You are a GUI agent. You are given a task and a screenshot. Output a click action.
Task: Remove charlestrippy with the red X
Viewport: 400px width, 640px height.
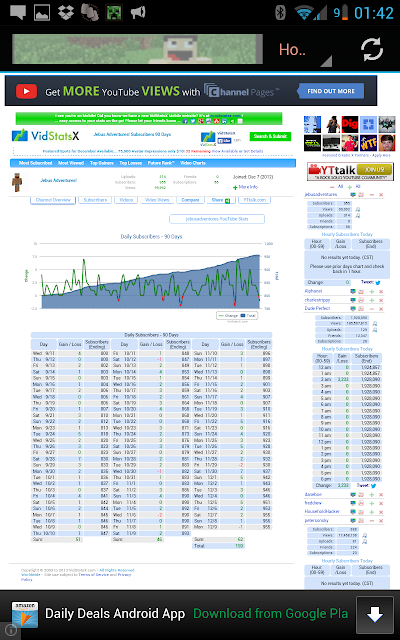pyautogui.click(x=381, y=300)
